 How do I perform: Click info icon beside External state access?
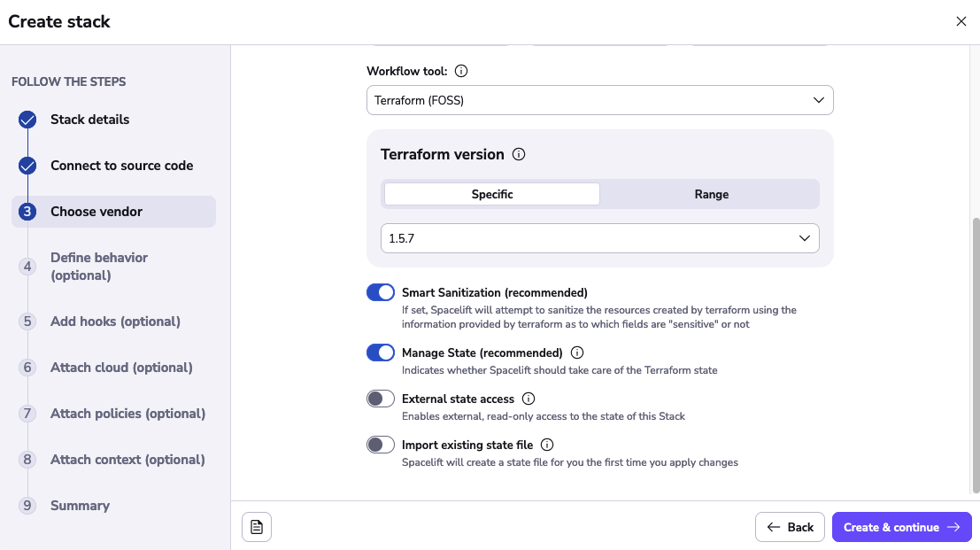point(529,399)
